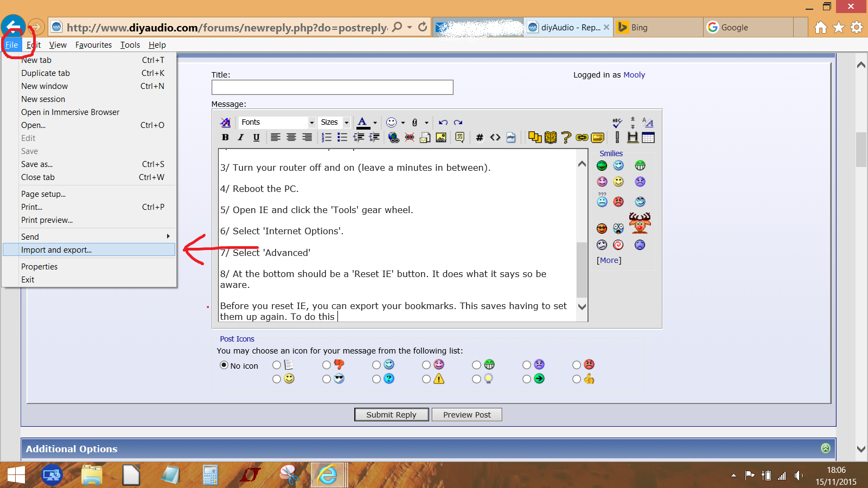This screenshot has width=868, height=488.
Task: Undo the last edit in the editor
Action: coord(443,123)
